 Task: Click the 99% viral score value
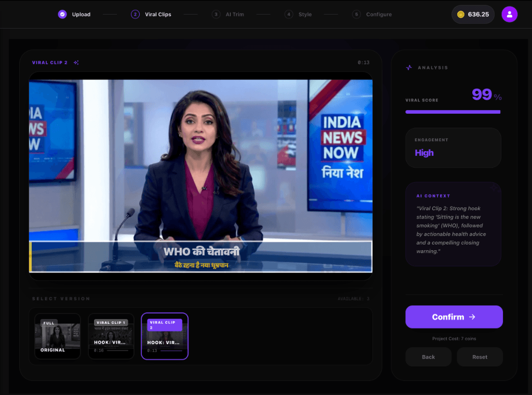point(486,94)
